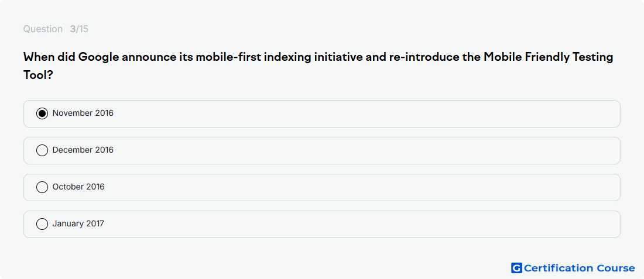Mark the January 2017 radio button
Image resolution: width=644 pixels, height=279 pixels.
coord(42,224)
